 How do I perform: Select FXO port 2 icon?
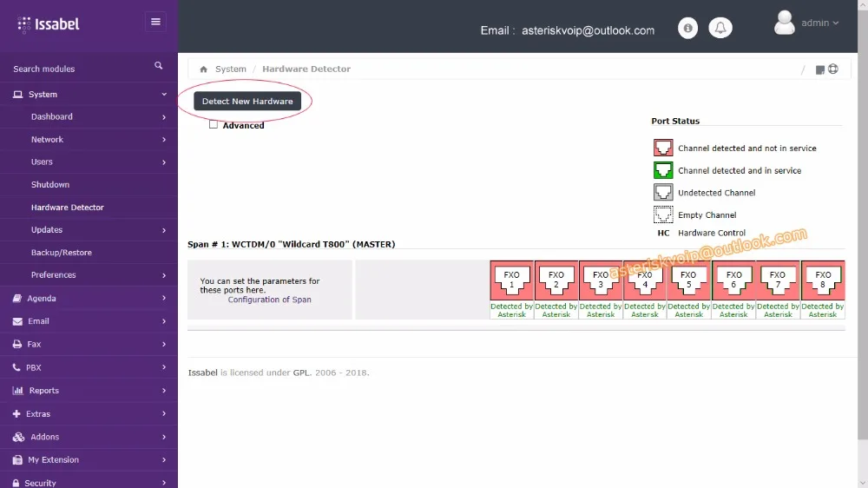coord(556,280)
